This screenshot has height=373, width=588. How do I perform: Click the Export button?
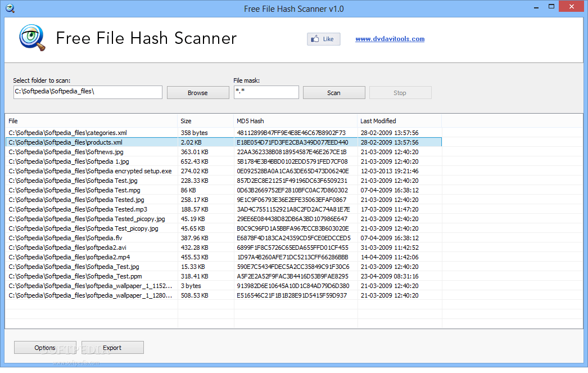point(112,348)
